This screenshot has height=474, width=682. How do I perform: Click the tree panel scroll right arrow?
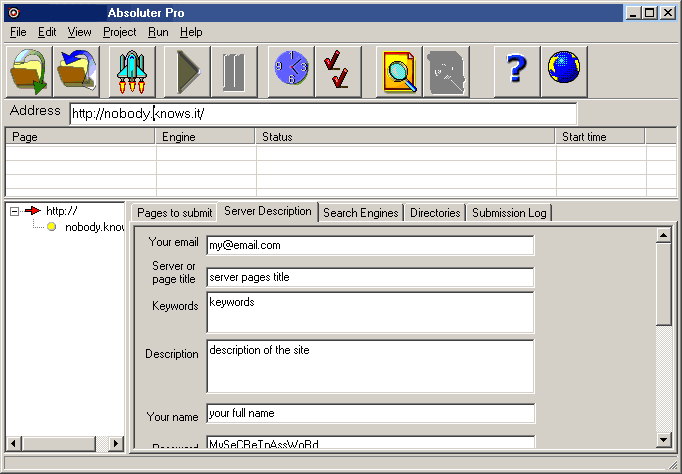click(x=115, y=444)
